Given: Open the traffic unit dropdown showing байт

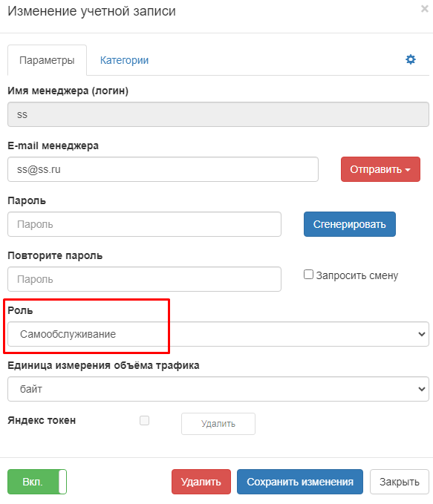Looking at the screenshot, I should [x=218, y=389].
